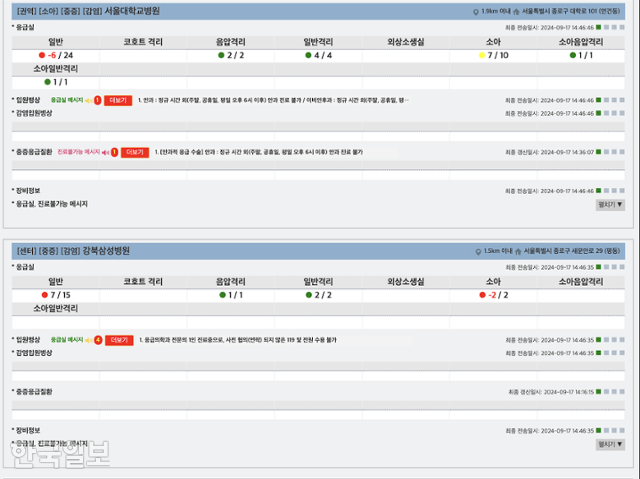This screenshot has height=479, width=640.
Task: Expand 펼치기 in the 서울대학교병원 card
Action: pos(610,204)
